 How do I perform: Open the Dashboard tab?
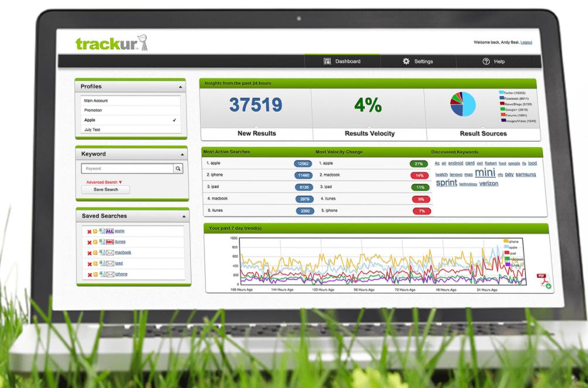342,61
